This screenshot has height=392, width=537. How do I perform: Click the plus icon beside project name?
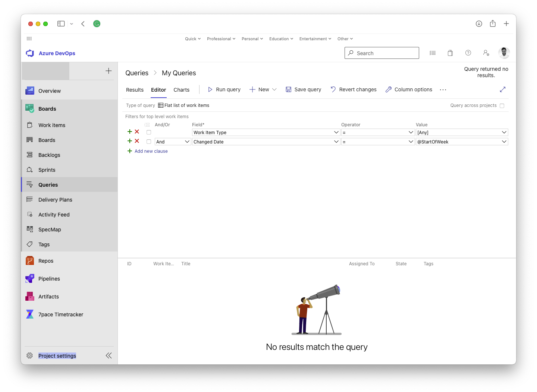pos(109,71)
